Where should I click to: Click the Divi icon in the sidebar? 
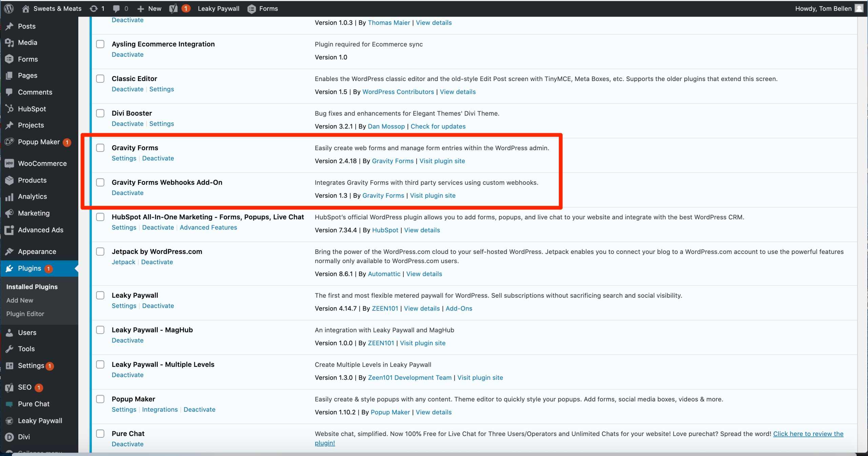click(9, 437)
